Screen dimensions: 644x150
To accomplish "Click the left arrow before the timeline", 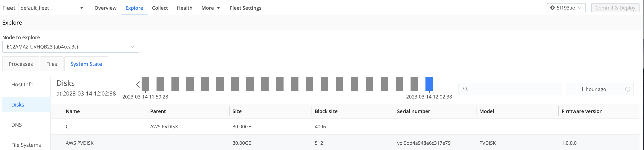I will 137,85.
